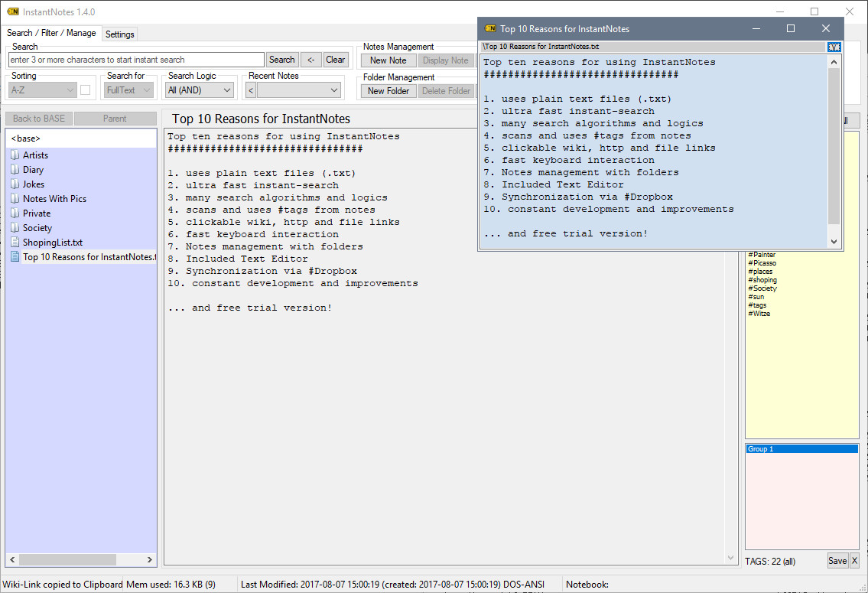Select the Artists folder name
This screenshot has height=593, width=868.
(35, 155)
